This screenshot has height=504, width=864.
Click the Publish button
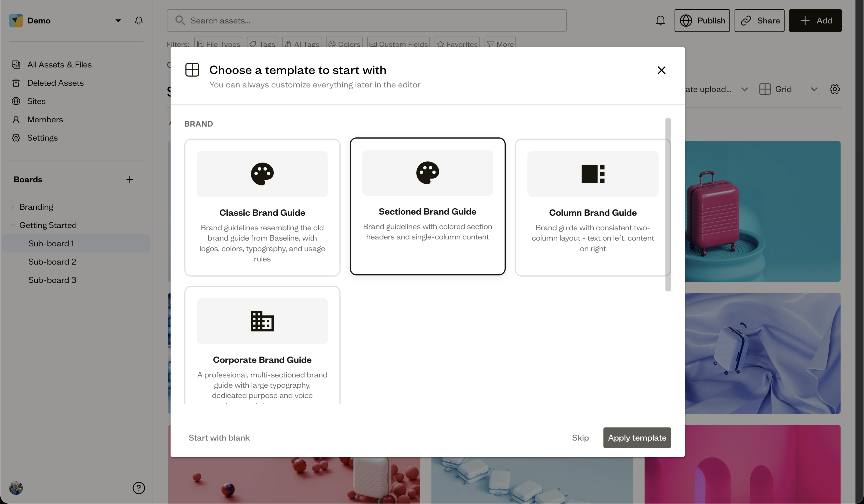coord(702,21)
